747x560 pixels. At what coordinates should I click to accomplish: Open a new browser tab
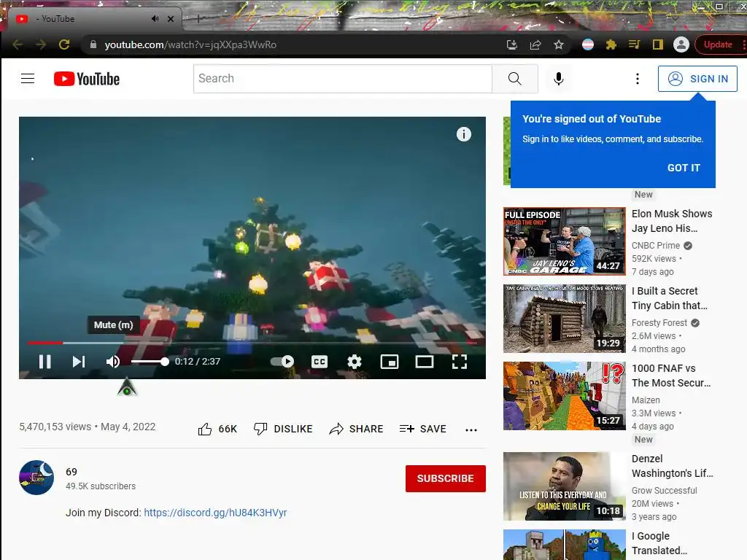(198, 19)
